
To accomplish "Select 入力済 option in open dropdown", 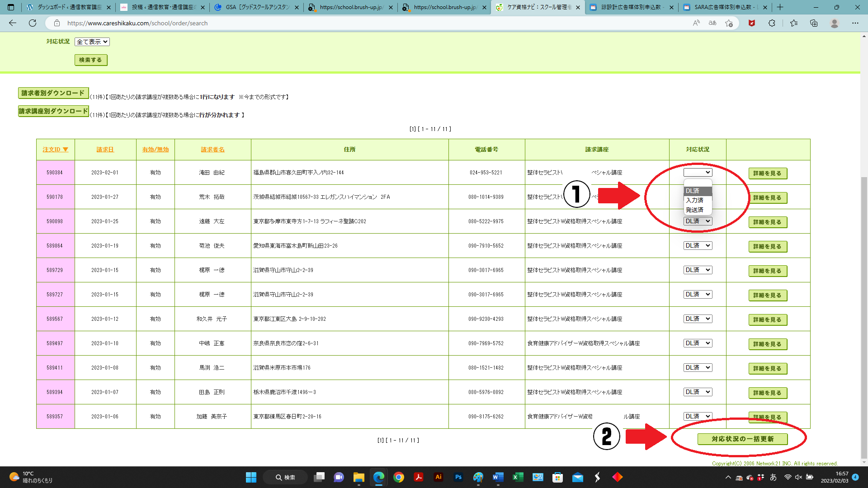I will [695, 200].
